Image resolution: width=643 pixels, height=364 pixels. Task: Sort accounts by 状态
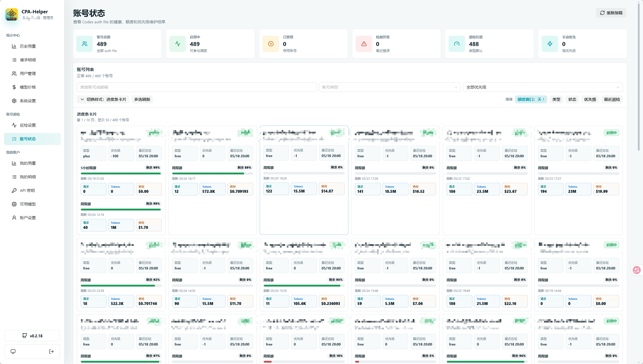click(572, 99)
